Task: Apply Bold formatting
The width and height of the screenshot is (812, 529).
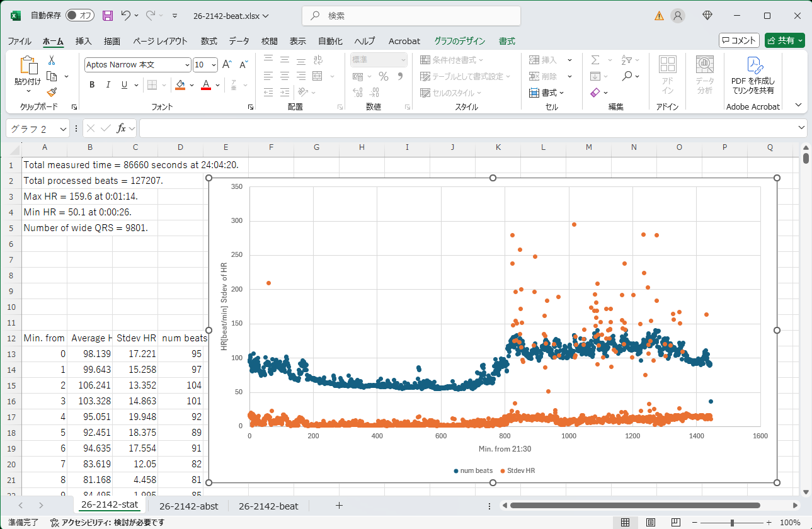Action: 92,85
